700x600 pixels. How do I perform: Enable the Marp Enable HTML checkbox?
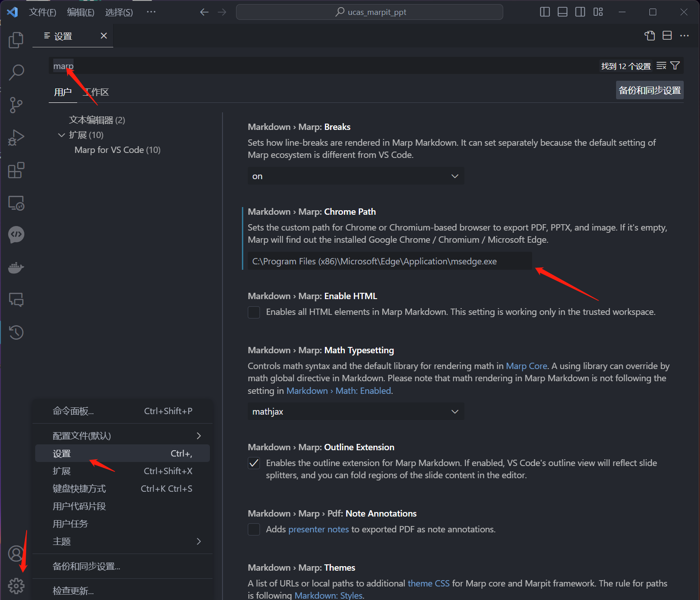pos(254,312)
